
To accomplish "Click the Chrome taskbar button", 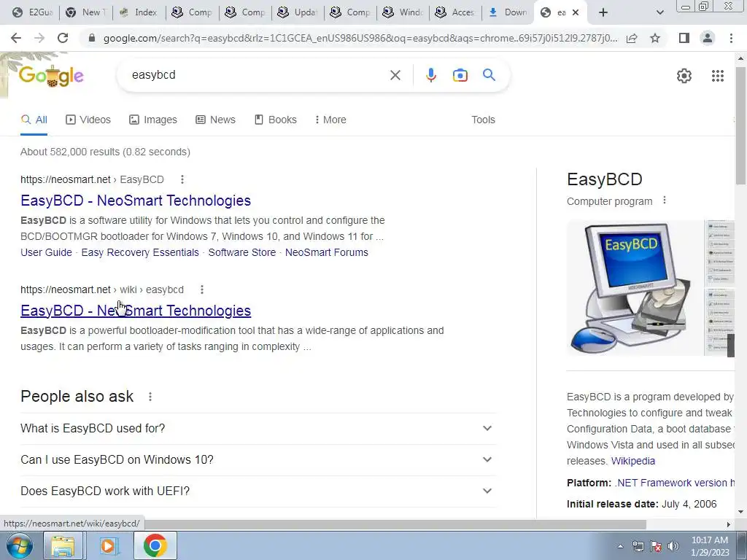I will click(x=155, y=545).
